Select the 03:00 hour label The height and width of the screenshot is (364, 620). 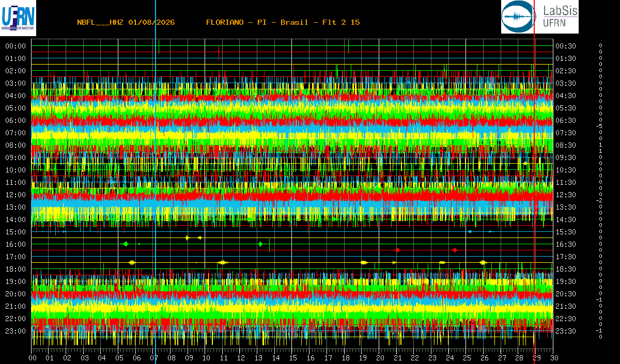16,83
